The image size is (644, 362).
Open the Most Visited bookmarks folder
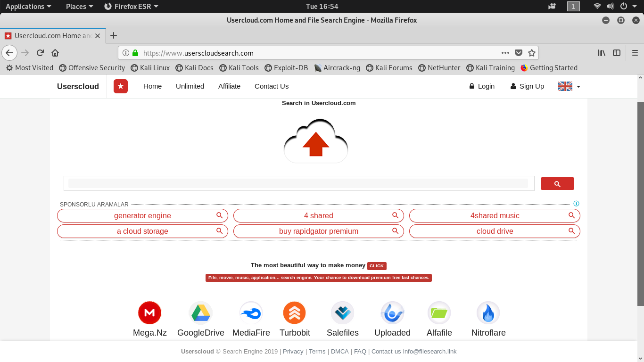click(30, 68)
